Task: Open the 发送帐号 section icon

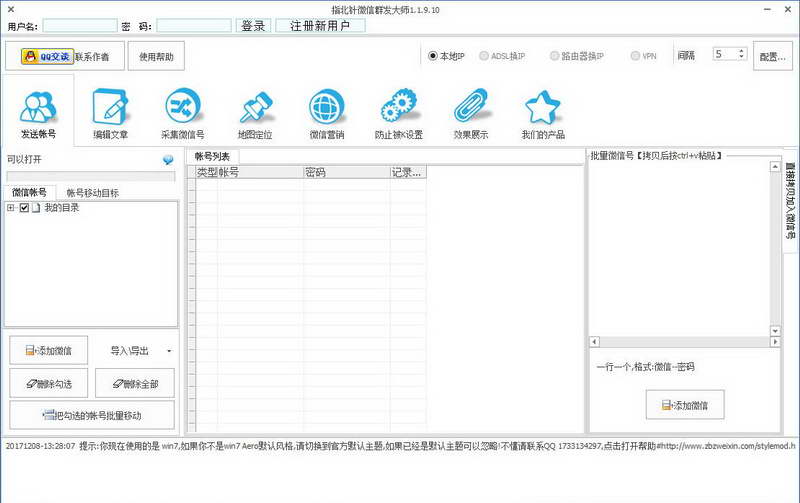Action: 38,107
